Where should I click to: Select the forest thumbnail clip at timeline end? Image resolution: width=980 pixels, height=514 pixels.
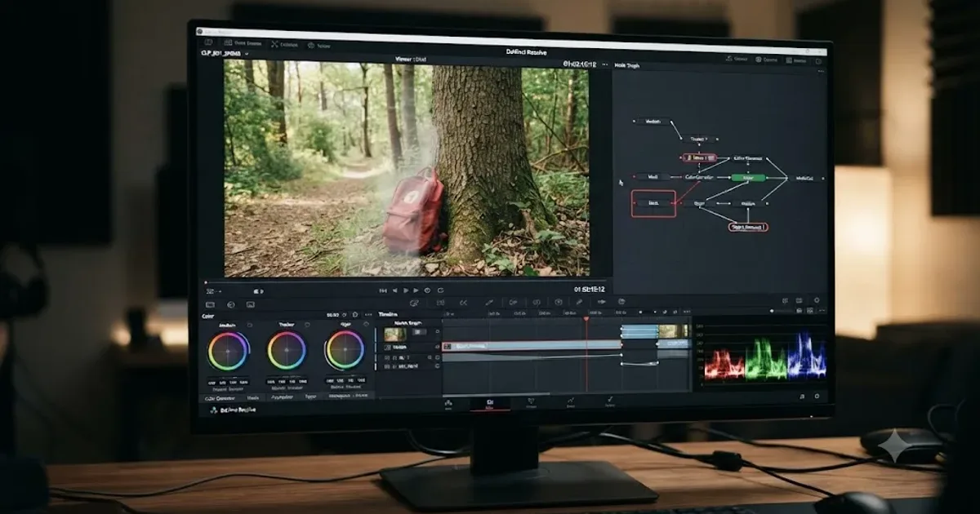pyautogui.click(x=674, y=331)
